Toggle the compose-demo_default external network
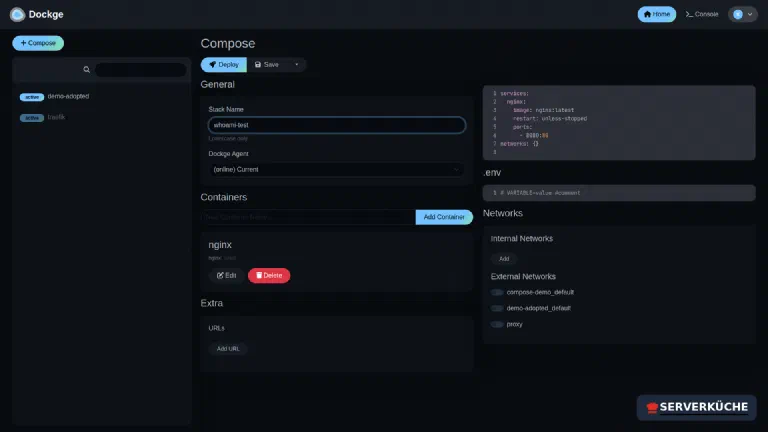 coord(497,292)
